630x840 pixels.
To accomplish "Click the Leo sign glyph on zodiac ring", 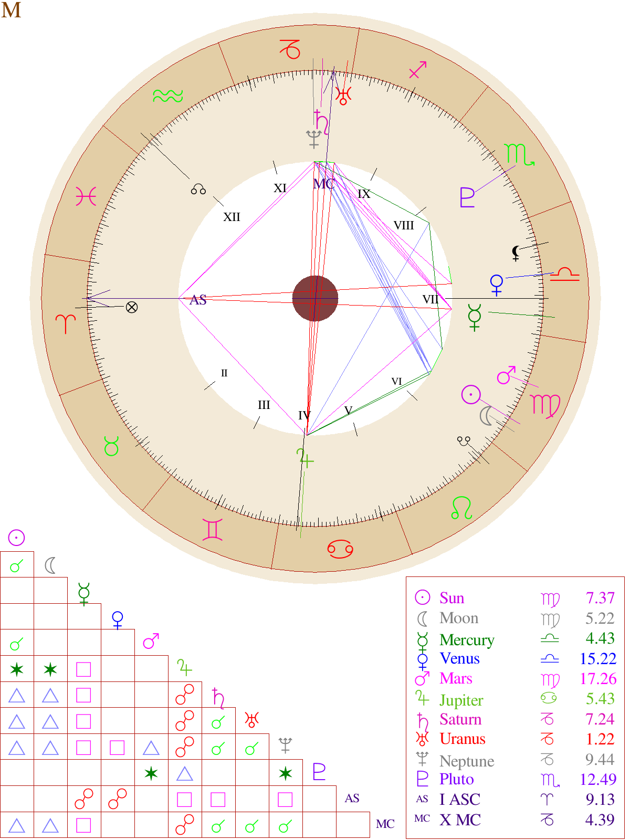I will point(462,508).
